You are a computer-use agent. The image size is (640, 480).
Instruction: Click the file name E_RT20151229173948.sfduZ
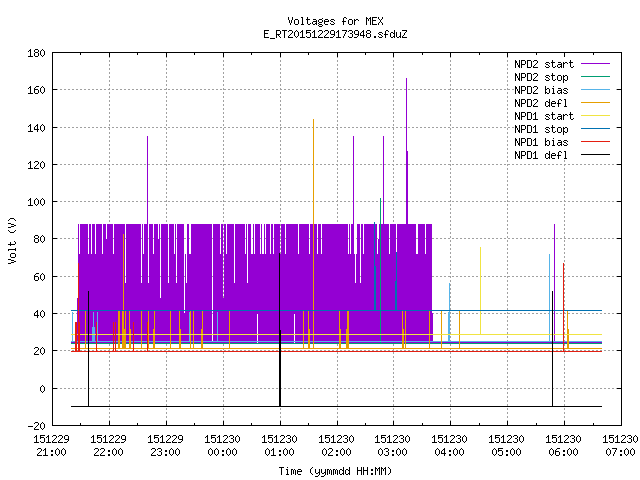[x=335, y=34]
